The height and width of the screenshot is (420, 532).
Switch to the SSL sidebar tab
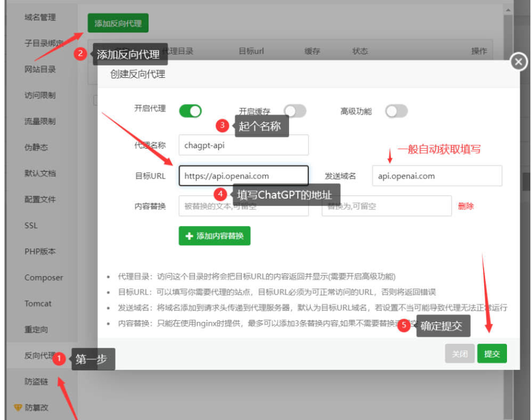pyautogui.click(x=31, y=225)
